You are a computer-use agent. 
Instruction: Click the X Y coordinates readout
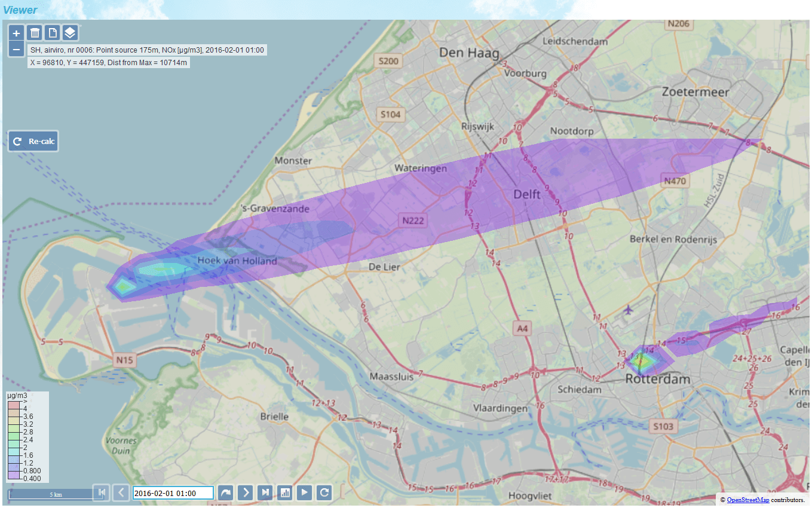pos(109,62)
